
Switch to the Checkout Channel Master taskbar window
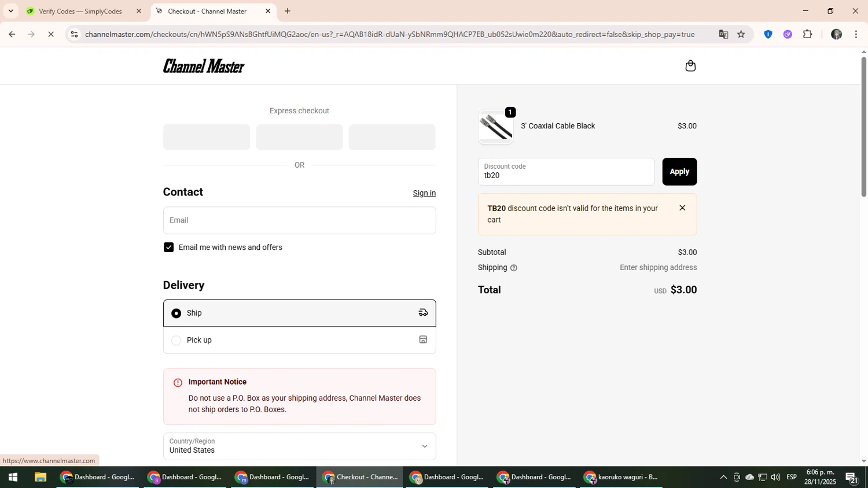(360, 477)
